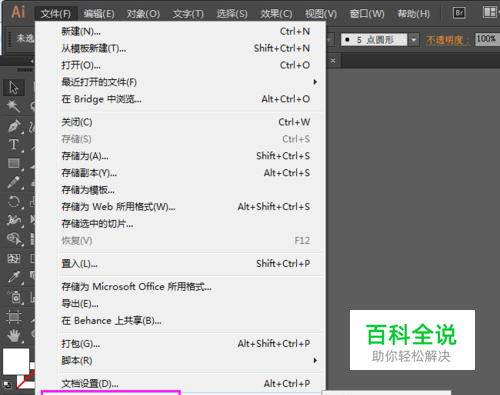Click the white Fill color swatch
This screenshot has height=395, width=500.
pos(16,362)
